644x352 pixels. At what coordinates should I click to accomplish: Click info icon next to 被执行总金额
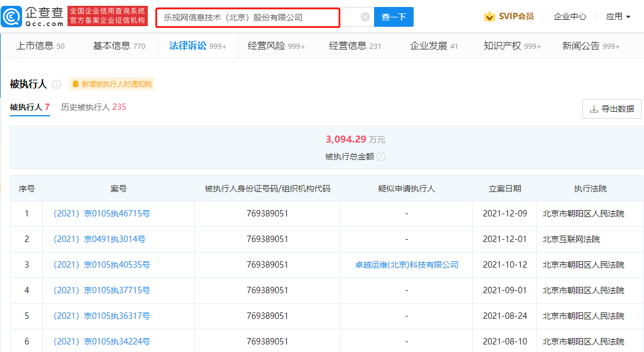(x=381, y=157)
